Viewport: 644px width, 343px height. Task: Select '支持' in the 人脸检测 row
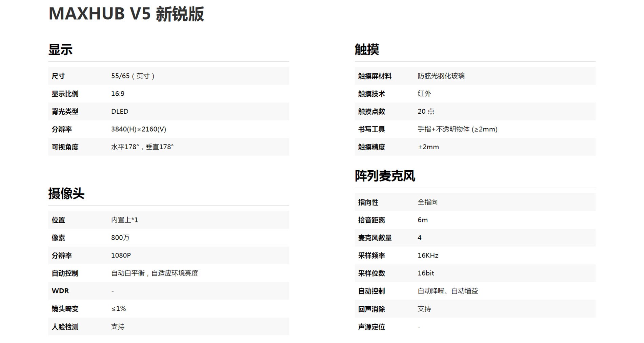118,326
